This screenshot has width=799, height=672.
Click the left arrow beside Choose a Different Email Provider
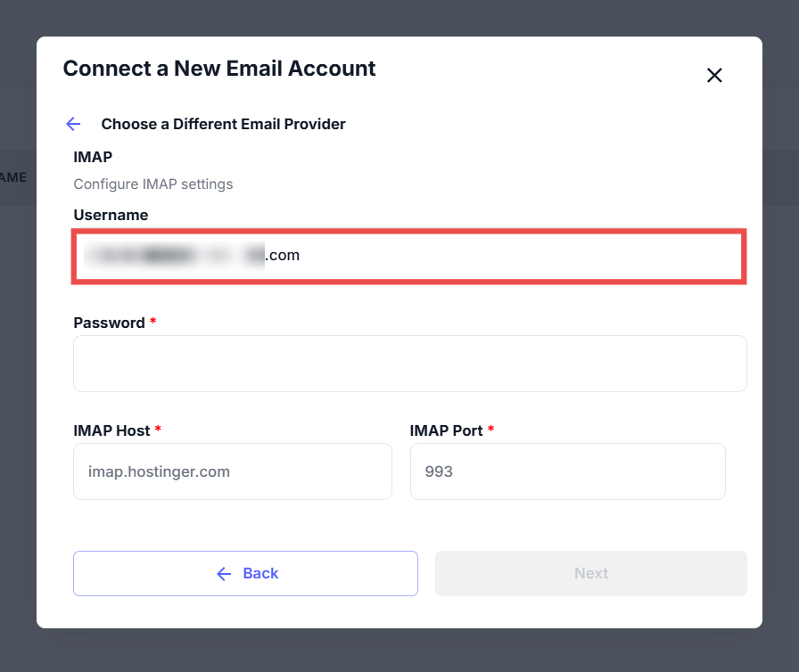[x=73, y=124]
